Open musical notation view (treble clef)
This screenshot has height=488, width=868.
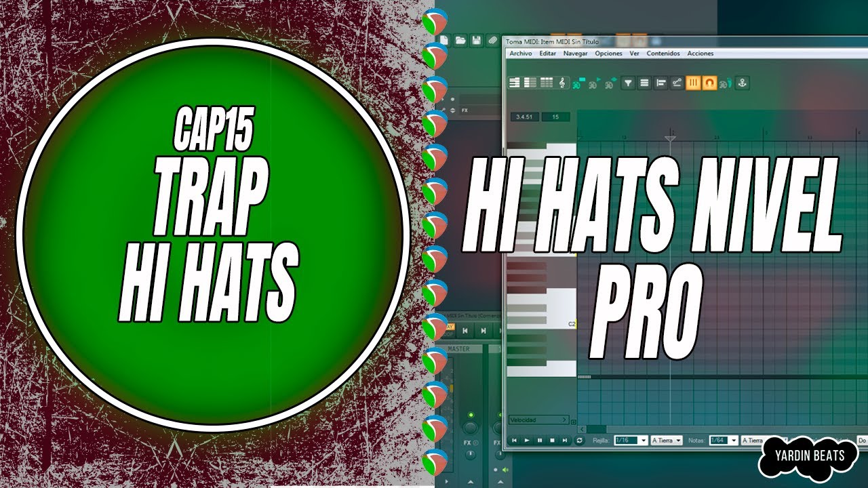562,83
